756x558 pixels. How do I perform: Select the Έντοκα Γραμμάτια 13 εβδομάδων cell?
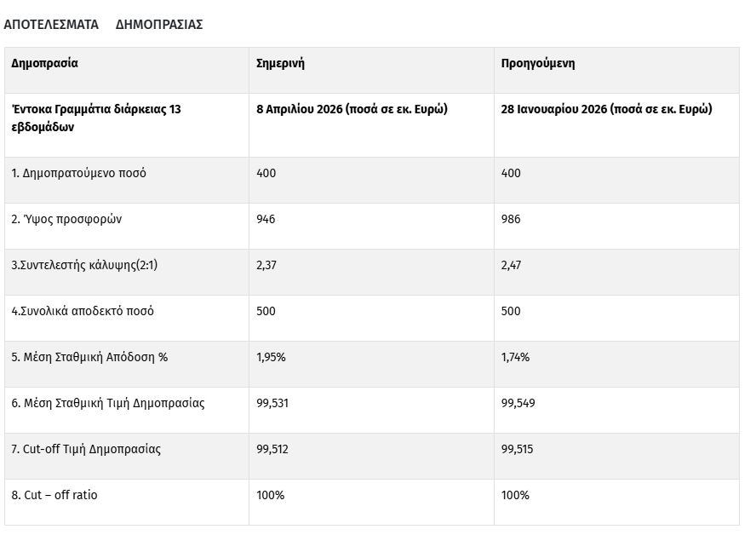click(x=95, y=118)
